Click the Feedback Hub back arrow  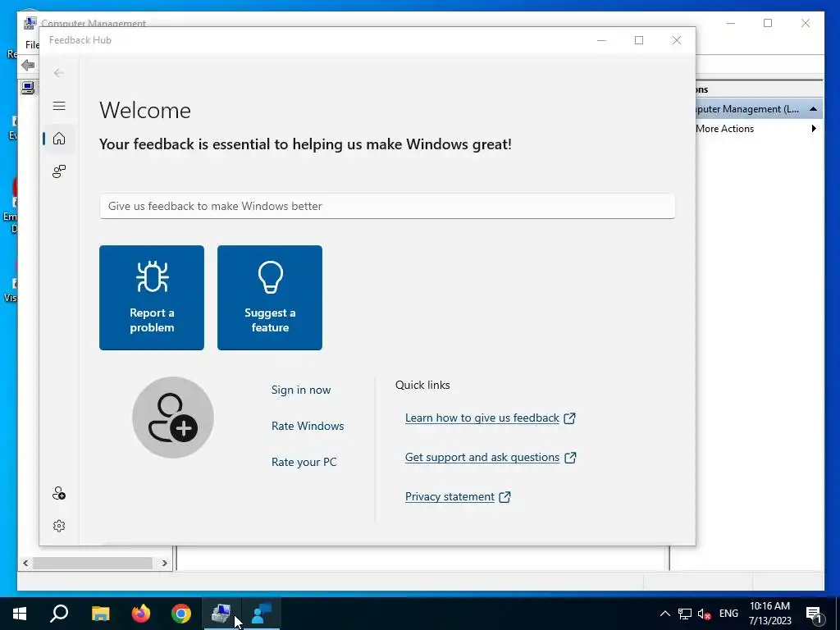tap(59, 73)
